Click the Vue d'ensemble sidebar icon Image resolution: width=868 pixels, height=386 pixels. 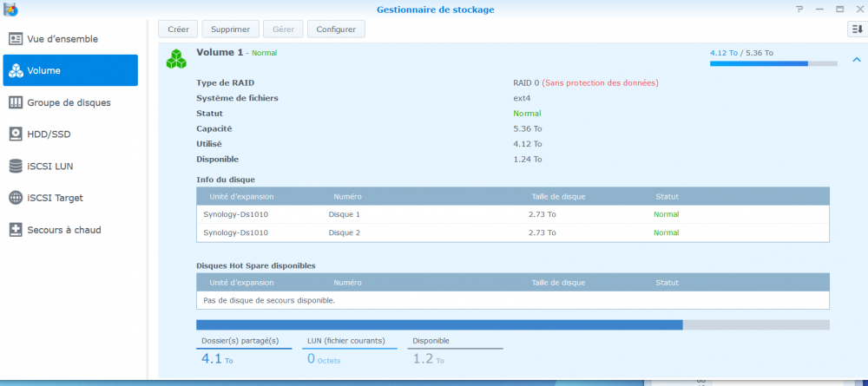(x=16, y=39)
